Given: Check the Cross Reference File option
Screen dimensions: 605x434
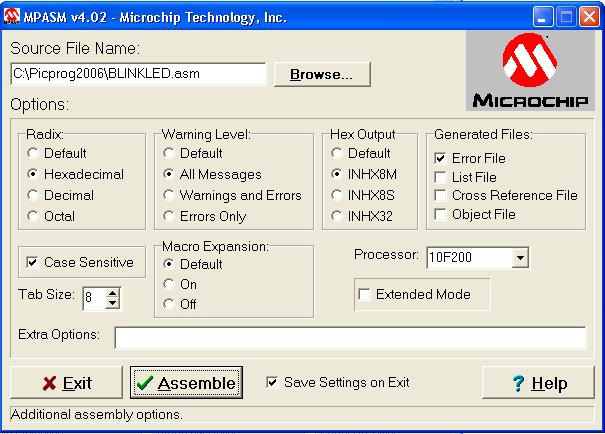Looking at the screenshot, I should click(440, 196).
